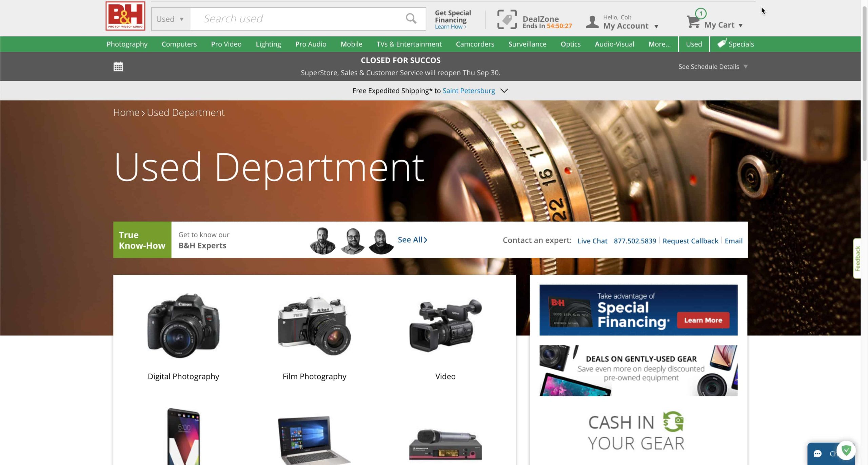Click the Learn More financing button
This screenshot has height=465, width=868.
(x=703, y=320)
